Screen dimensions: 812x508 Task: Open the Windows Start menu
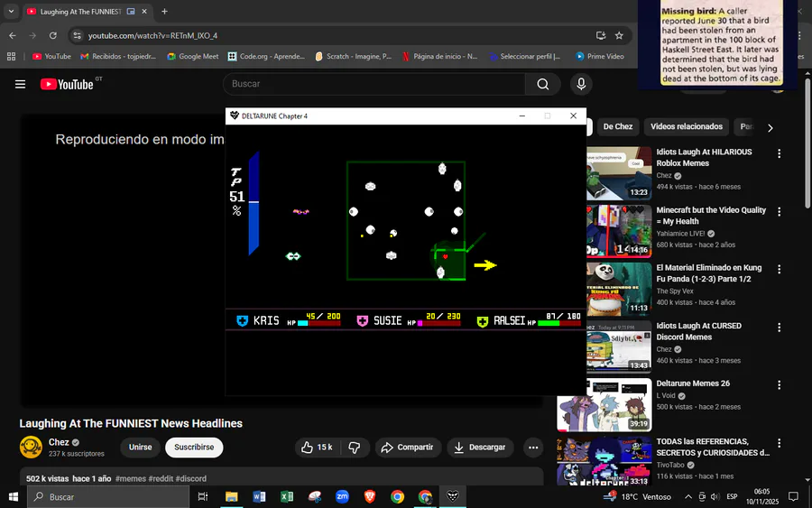click(14, 497)
